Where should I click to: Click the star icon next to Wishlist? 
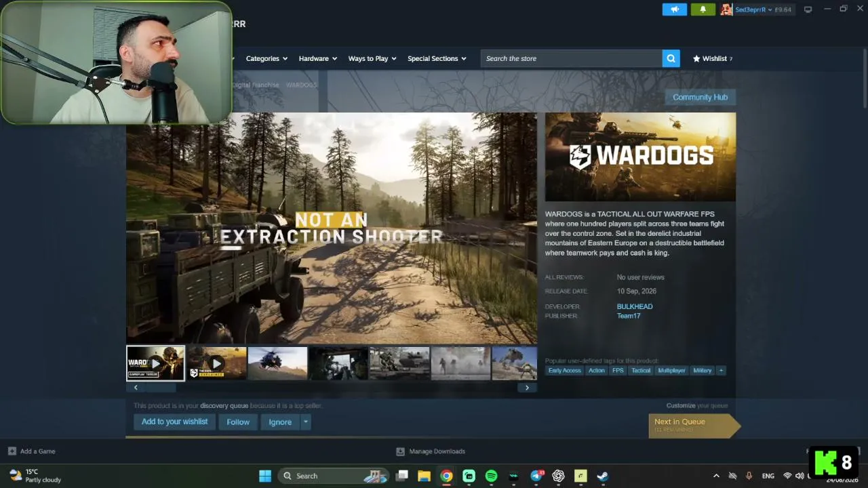pos(696,58)
